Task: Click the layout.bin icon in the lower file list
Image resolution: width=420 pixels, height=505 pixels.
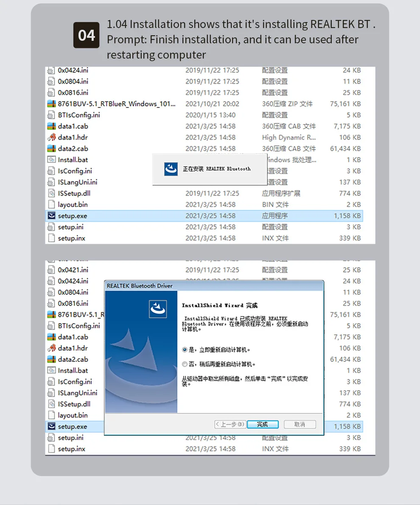Action: [51, 415]
